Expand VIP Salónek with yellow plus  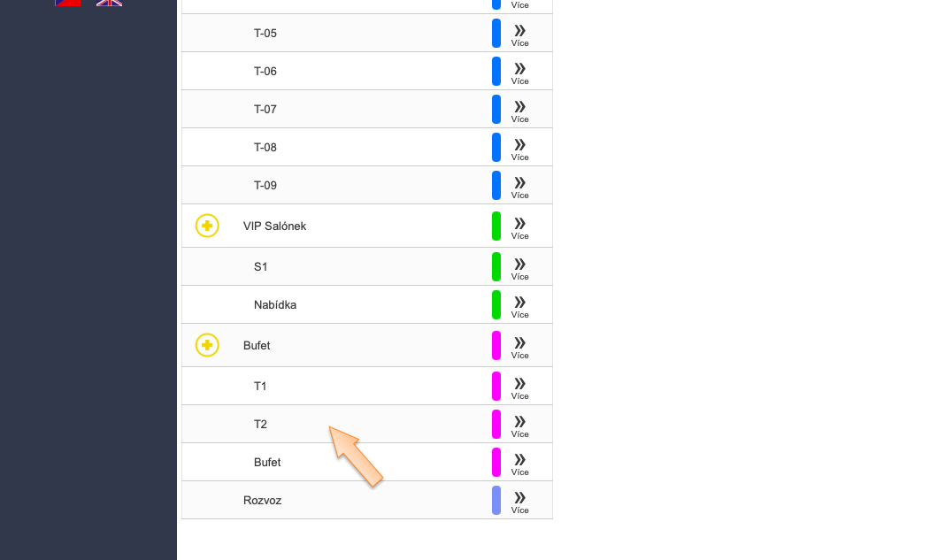207,226
